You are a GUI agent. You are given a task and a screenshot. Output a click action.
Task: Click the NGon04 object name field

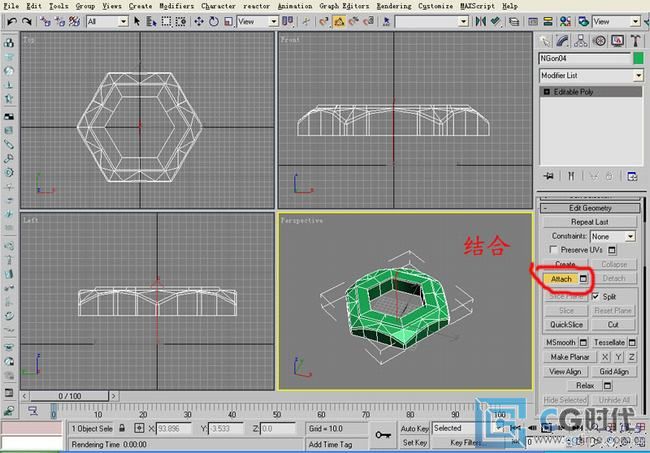pyautogui.click(x=585, y=58)
